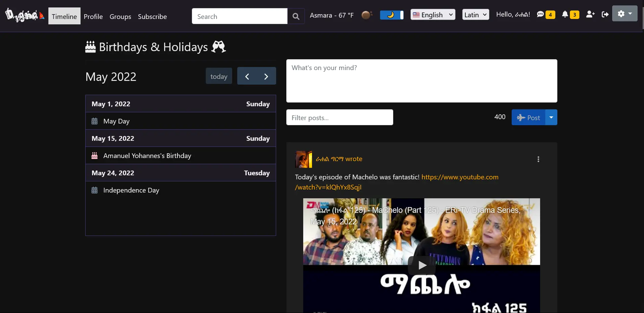Toggle the dark mode switch
Image resolution: width=644 pixels, height=313 pixels.
(x=392, y=15)
